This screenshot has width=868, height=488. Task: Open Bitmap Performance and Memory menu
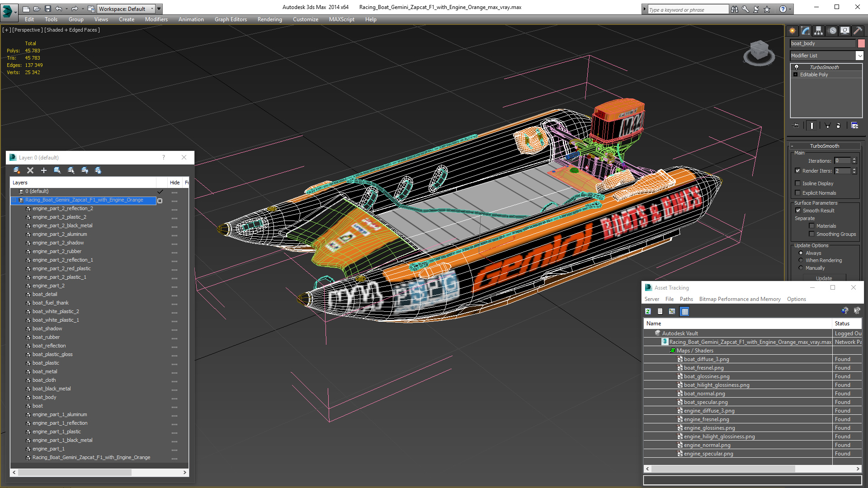[x=740, y=299]
